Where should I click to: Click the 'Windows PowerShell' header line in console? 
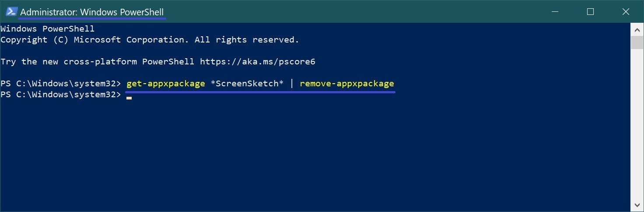[47, 29]
